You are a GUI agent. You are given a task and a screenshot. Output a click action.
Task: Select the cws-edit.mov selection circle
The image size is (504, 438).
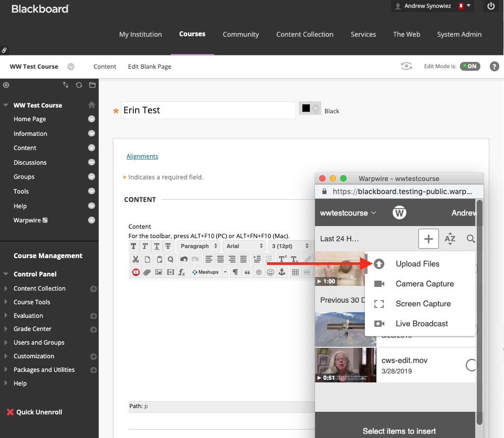click(x=471, y=365)
